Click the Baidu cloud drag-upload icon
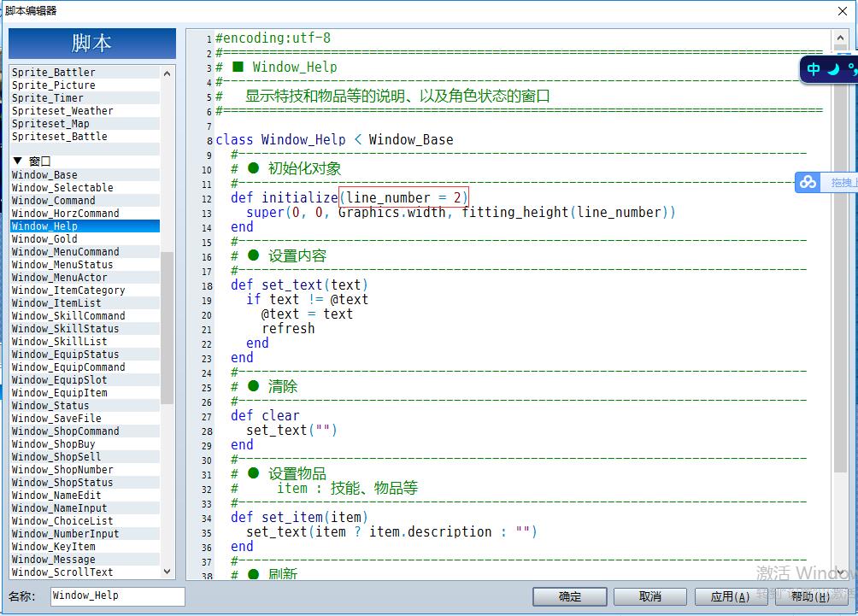This screenshot has width=858, height=616. coord(808,182)
